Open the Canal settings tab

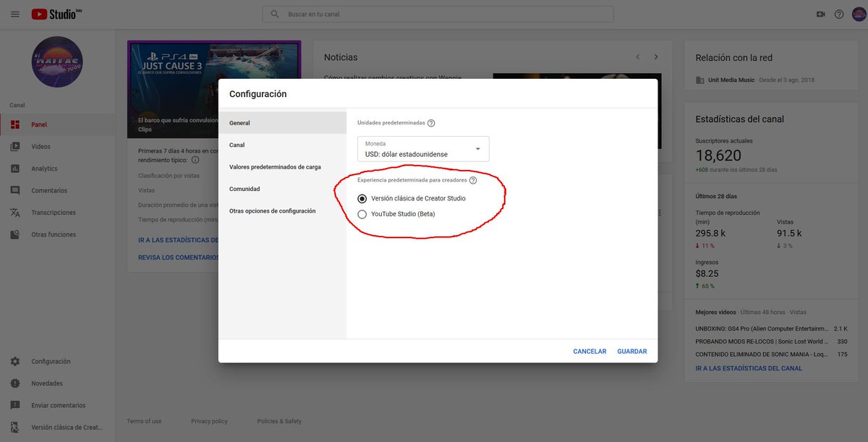(282, 145)
